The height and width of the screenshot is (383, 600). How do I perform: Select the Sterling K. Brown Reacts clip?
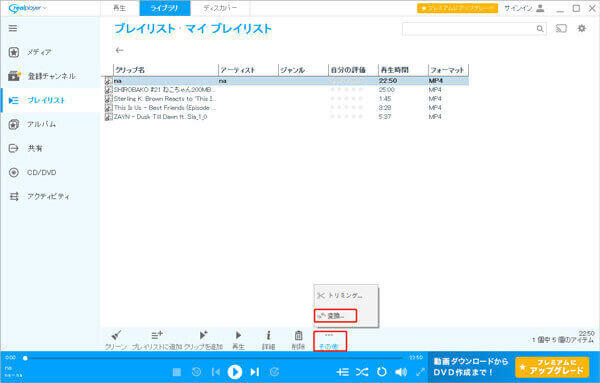pyautogui.click(x=287, y=99)
